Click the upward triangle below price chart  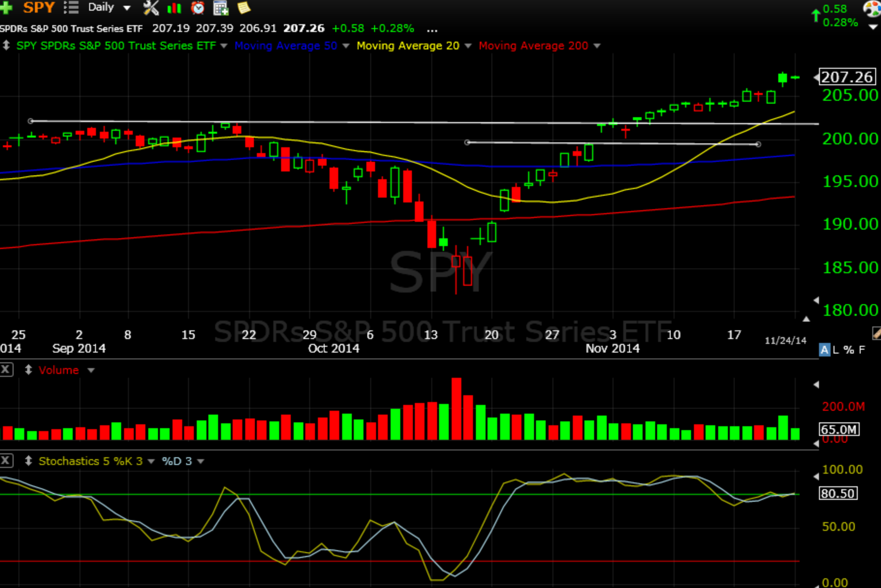(806, 319)
